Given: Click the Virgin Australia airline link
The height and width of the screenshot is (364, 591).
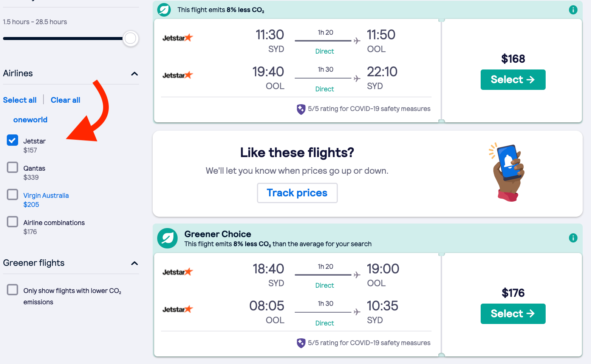Looking at the screenshot, I should coord(46,195).
